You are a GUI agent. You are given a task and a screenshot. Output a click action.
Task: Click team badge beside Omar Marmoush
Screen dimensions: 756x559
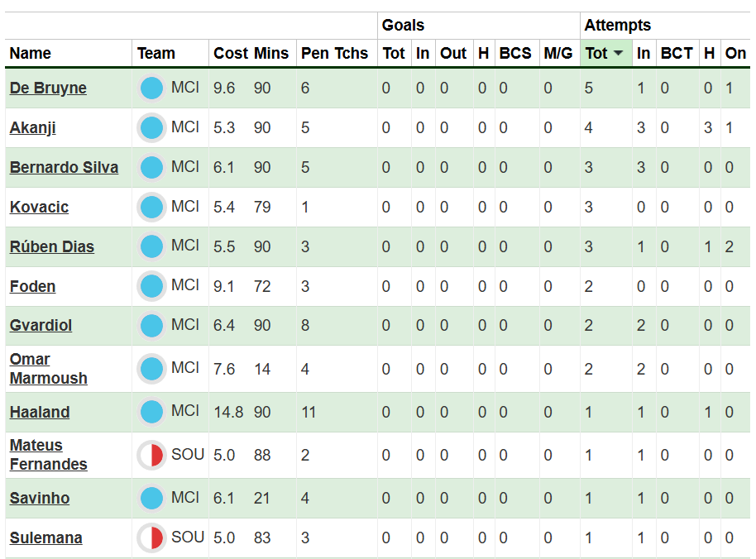(x=151, y=369)
